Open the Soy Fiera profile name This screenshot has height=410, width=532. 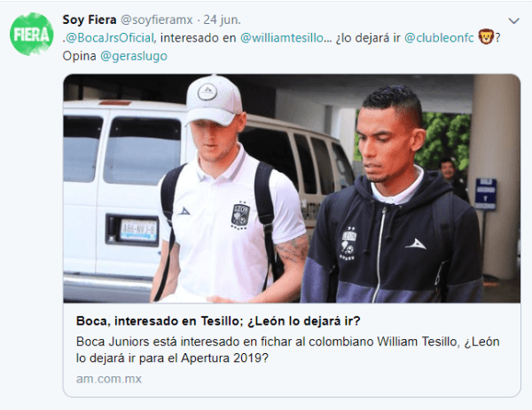pos(90,20)
